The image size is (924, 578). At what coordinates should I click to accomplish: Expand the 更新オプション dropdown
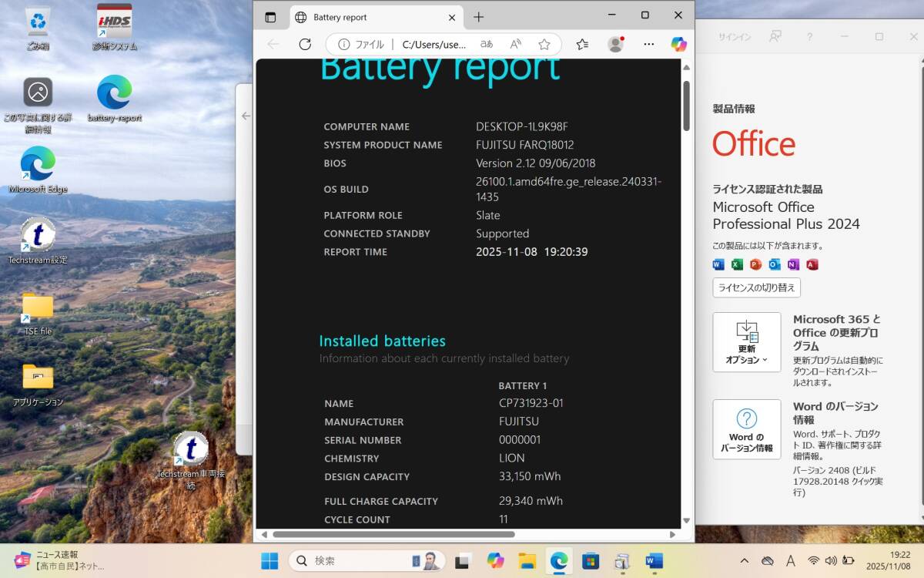746,342
